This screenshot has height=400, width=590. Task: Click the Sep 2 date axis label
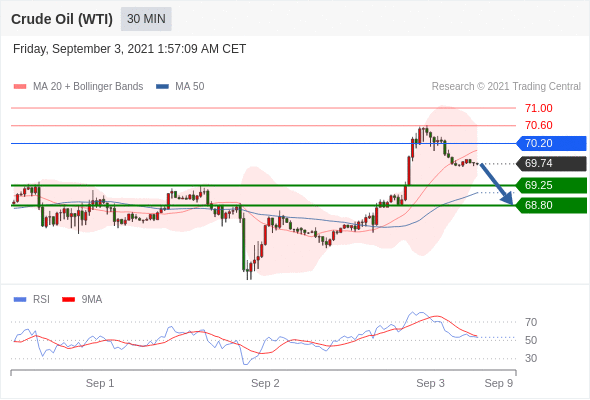pos(265,383)
